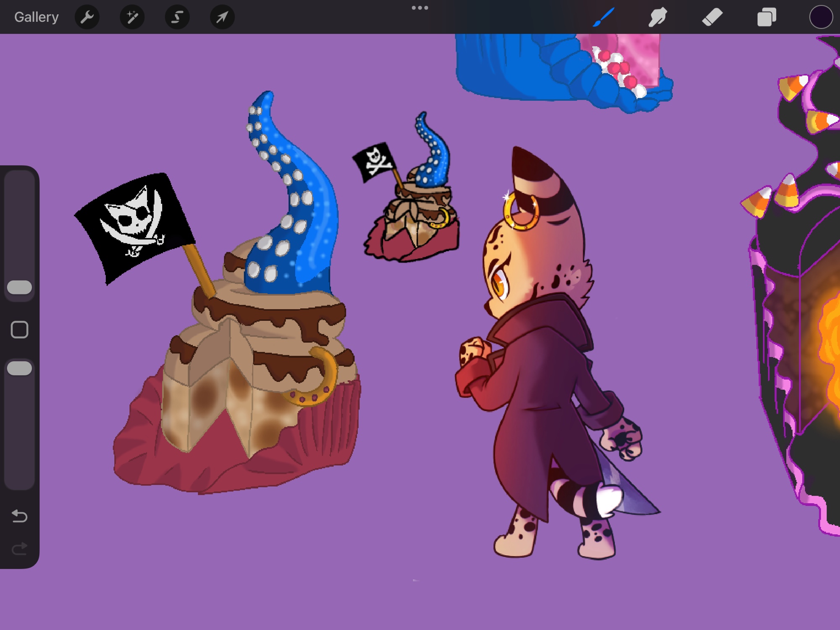Image resolution: width=840 pixels, height=630 pixels.
Task: Open the Adjustments magic wand menu
Action: [132, 17]
